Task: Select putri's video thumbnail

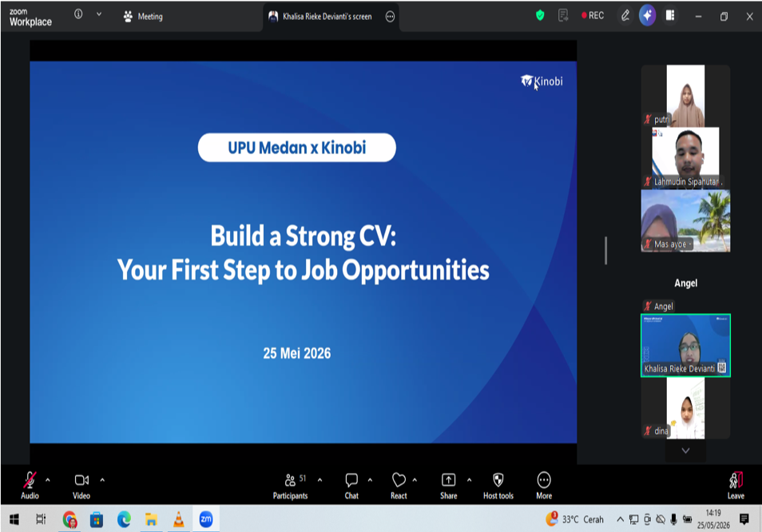Action: [685, 96]
